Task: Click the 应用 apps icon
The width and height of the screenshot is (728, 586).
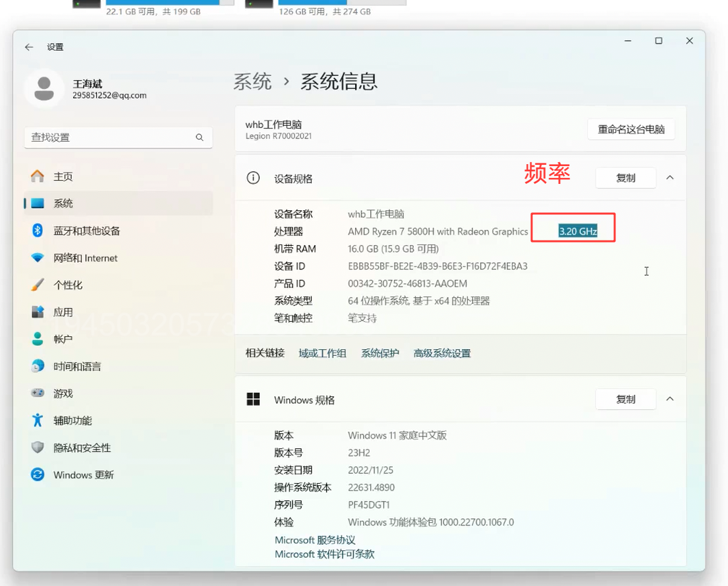Action: pos(38,312)
